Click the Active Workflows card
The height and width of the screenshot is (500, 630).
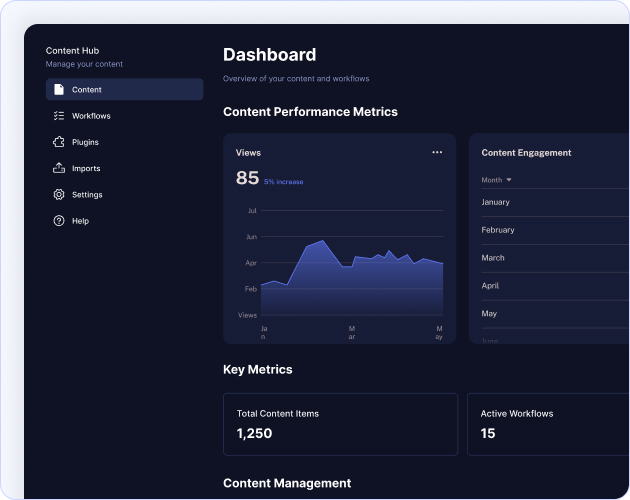548,424
